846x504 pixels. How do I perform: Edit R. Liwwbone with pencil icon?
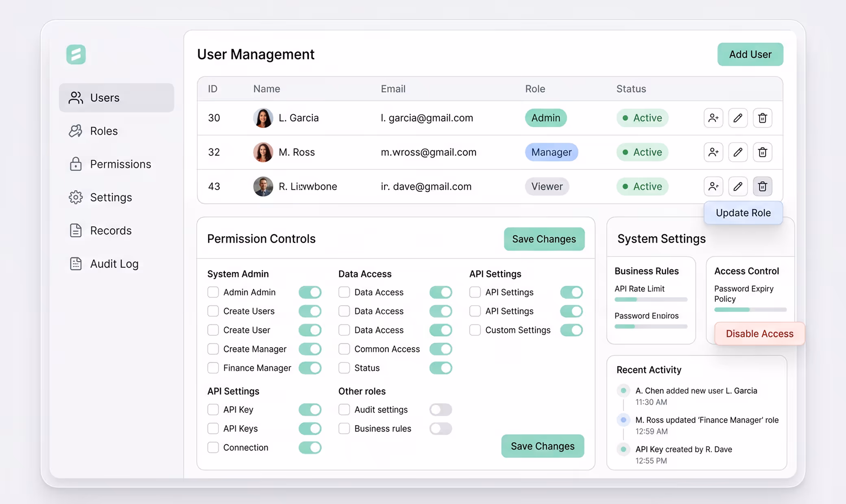(738, 186)
